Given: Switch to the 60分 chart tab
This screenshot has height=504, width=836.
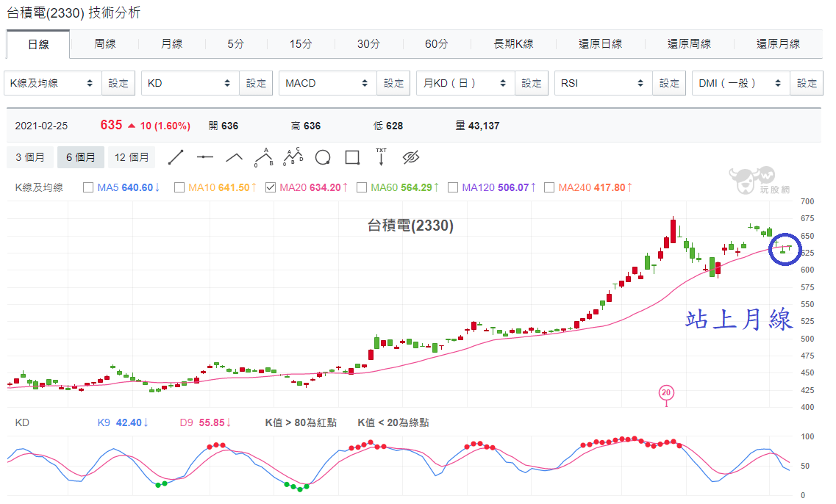Looking at the screenshot, I should pos(436,44).
